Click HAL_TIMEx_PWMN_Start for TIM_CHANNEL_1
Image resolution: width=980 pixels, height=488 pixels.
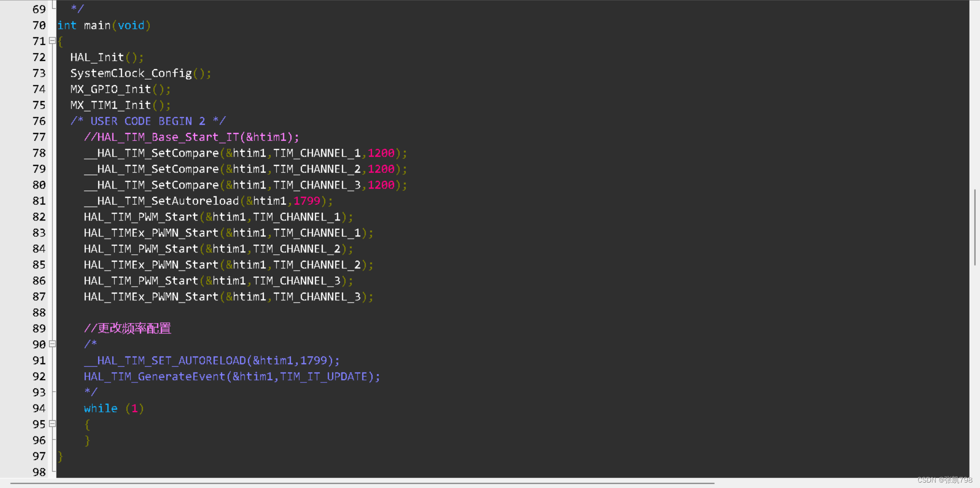(228, 233)
